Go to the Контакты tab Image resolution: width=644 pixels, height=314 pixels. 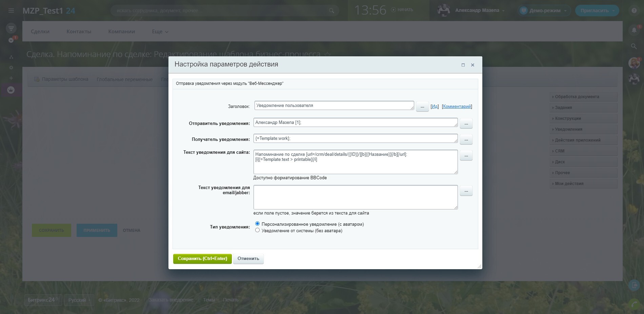pos(79,32)
